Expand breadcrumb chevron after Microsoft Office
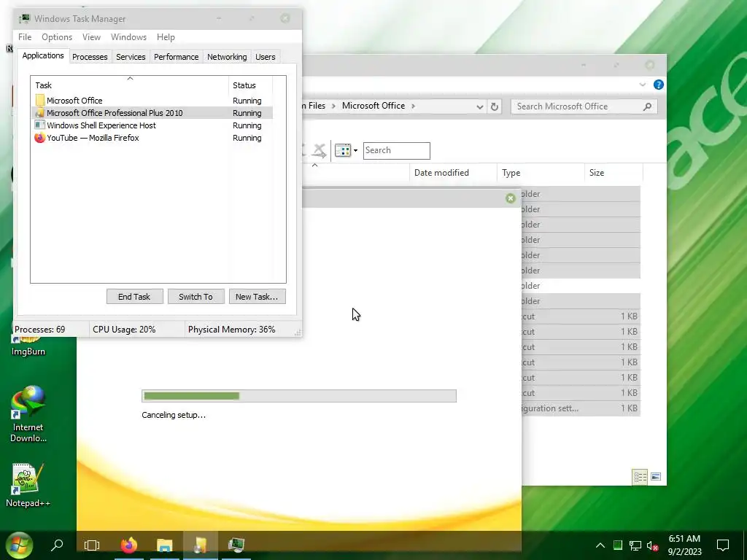This screenshot has height=560, width=747. coord(413,106)
